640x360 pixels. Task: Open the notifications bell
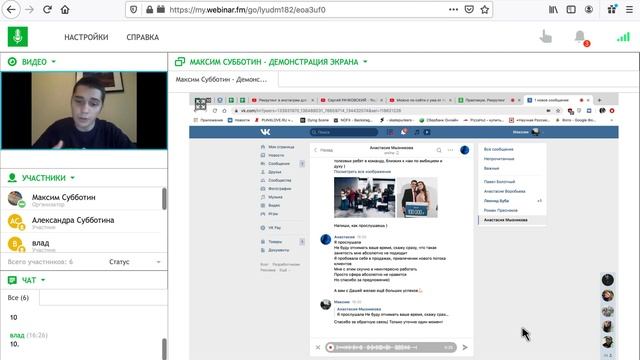coord(580,37)
